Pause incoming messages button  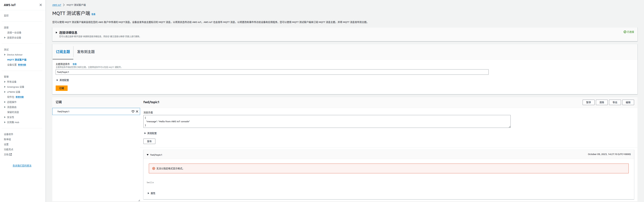(x=588, y=102)
